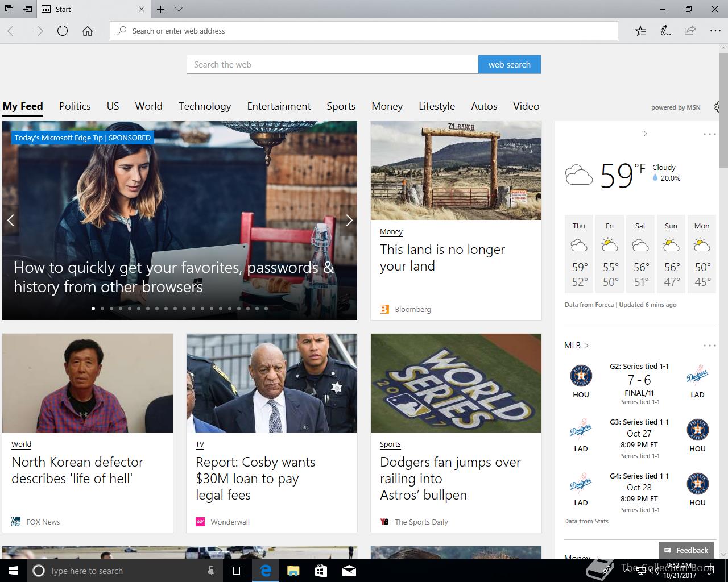Click the Houston Astros logo in G2 row
Viewport: 728px width, 582px height.
[x=581, y=376]
